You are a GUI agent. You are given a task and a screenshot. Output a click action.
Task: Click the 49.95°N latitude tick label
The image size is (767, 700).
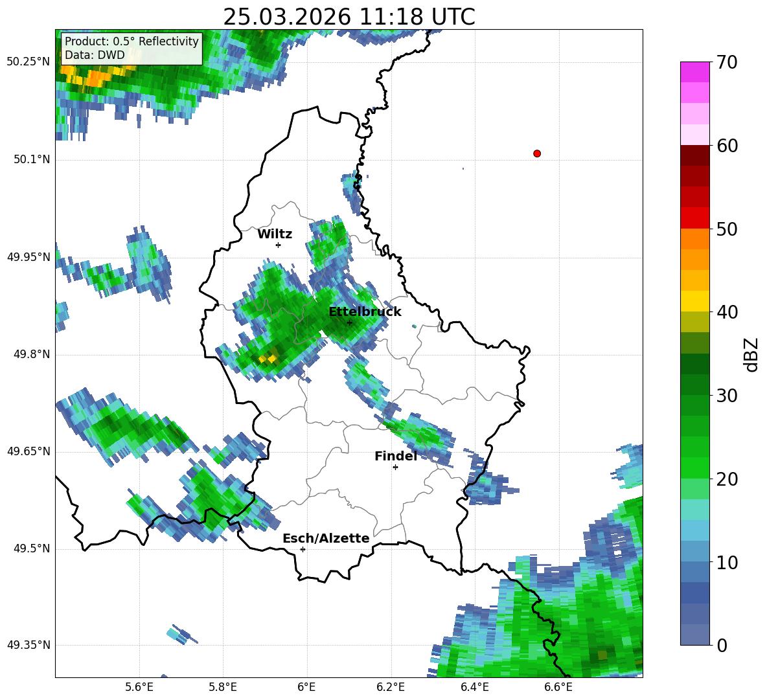click(x=29, y=257)
